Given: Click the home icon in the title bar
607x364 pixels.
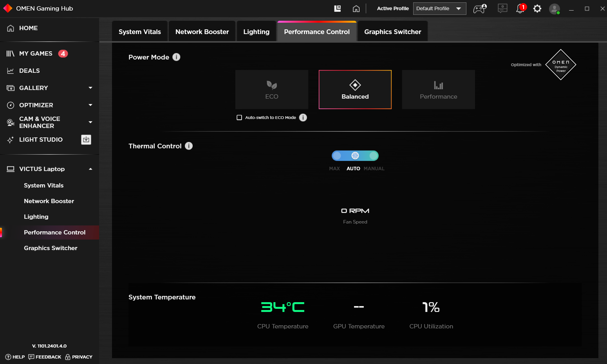Looking at the screenshot, I should click(x=356, y=9).
